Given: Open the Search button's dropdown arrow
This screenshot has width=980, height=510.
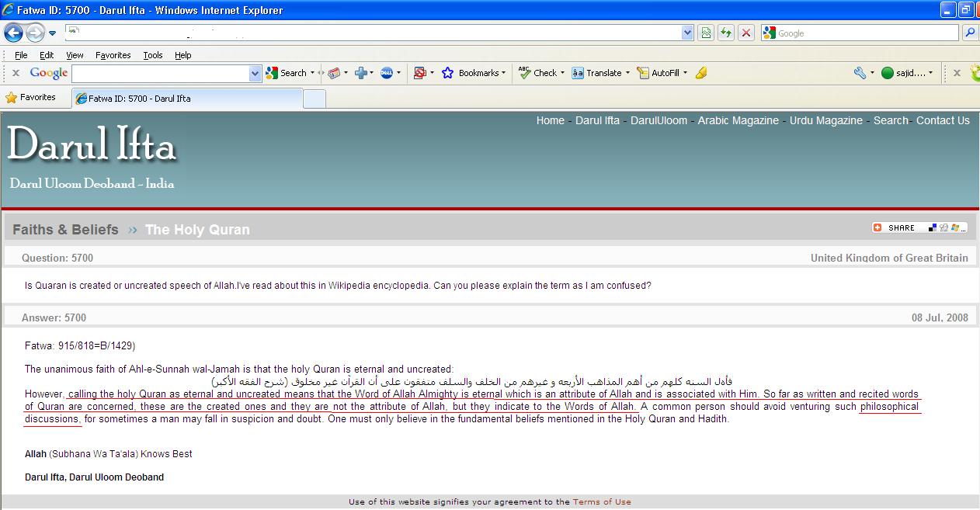Looking at the screenshot, I should click(x=313, y=73).
